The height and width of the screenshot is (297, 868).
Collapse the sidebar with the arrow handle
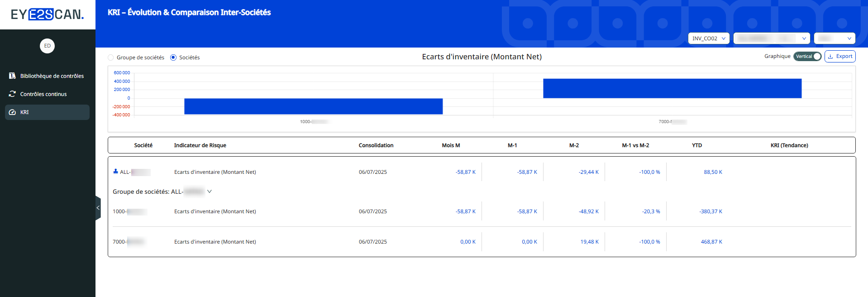coord(98,208)
